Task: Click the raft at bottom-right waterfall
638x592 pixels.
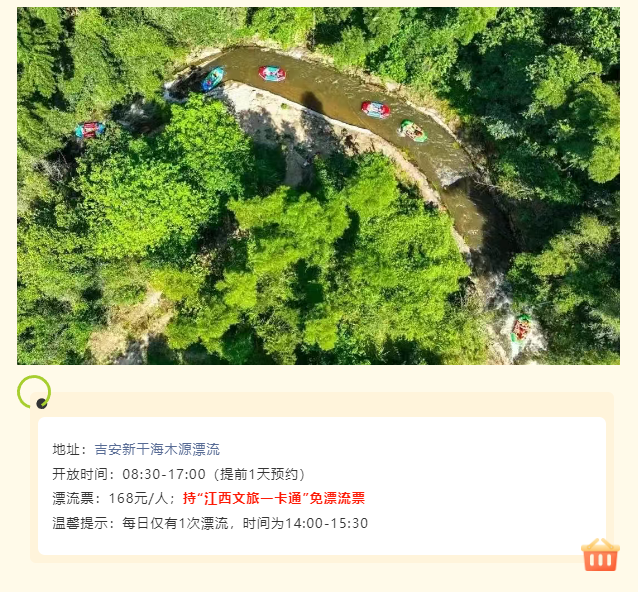Action: pyautogui.click(x=521, y=329)
